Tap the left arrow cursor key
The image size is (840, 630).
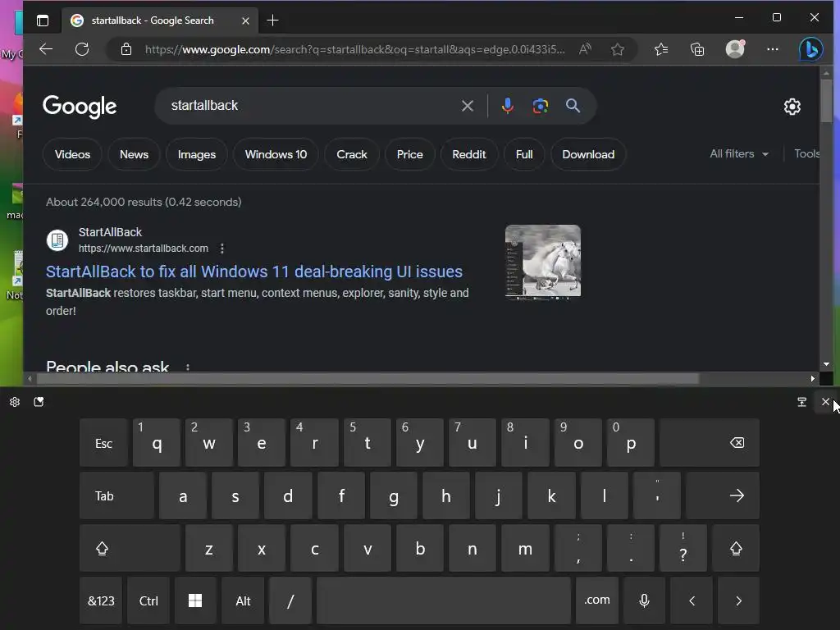tap(692, 600)
